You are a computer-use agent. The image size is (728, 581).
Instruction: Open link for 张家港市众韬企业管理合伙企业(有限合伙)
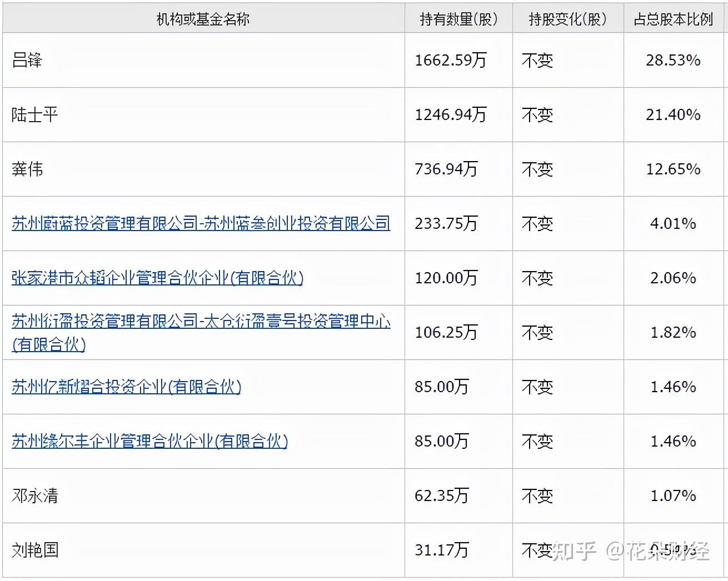point(157,278)
